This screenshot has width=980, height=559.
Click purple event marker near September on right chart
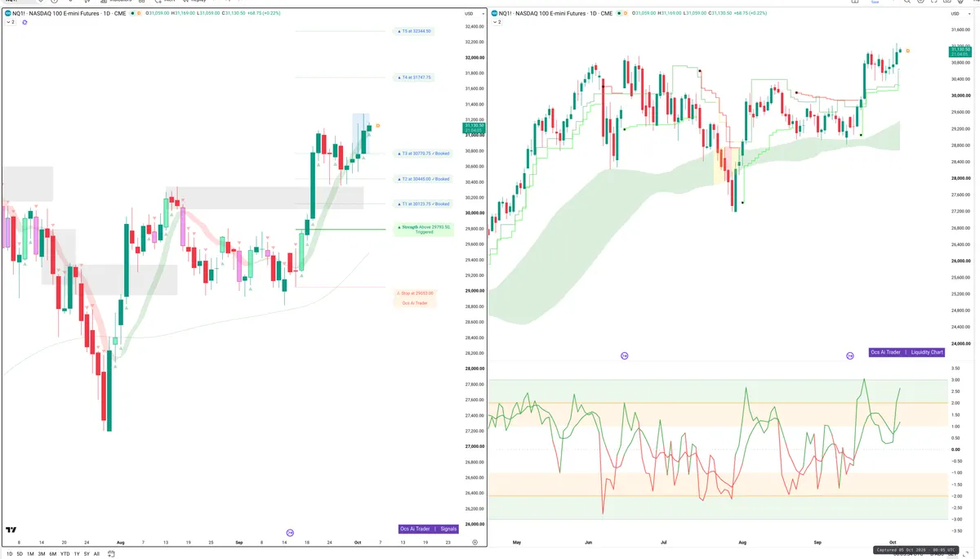[x=850, y=356]
